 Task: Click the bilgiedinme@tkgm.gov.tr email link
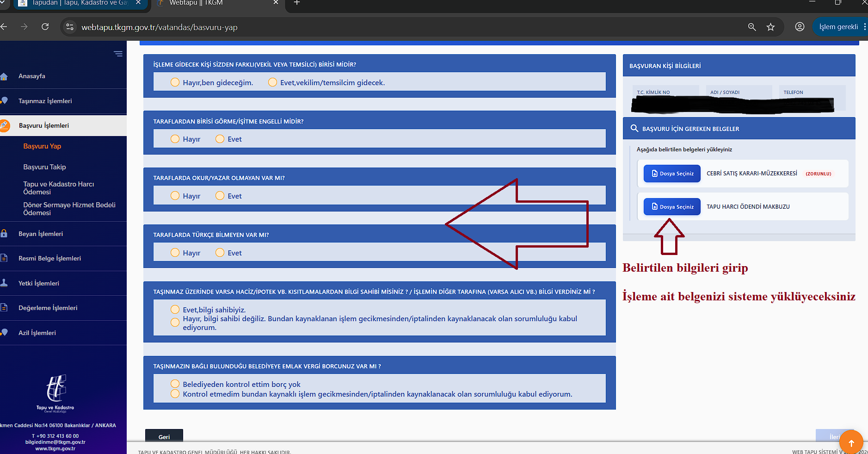tap(55, 442)
